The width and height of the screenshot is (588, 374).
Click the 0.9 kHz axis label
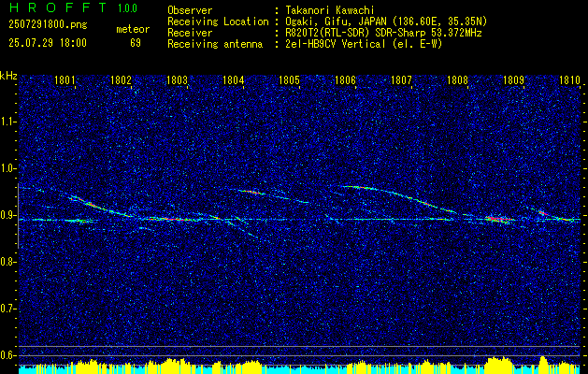7,215
